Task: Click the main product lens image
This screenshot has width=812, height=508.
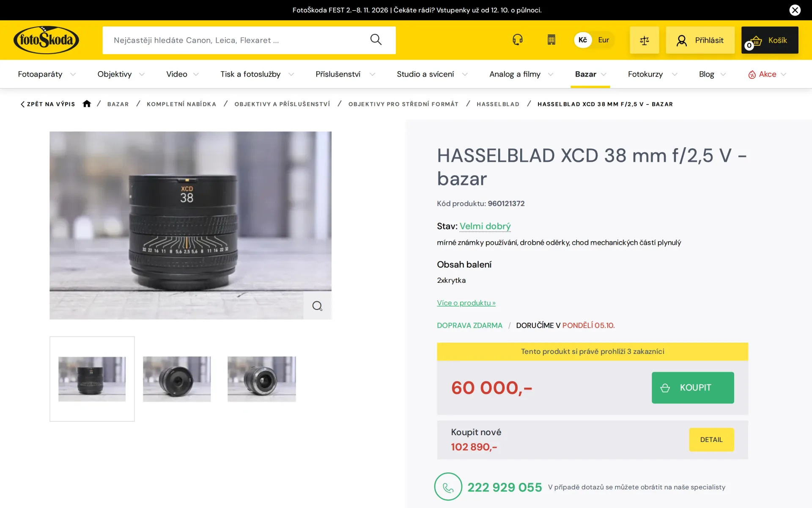Action: point(190,225)
